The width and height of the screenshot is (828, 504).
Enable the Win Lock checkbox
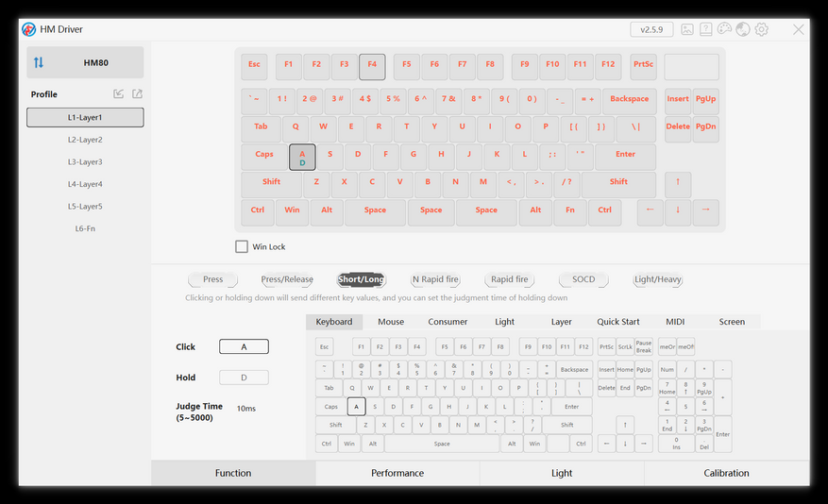242,246
